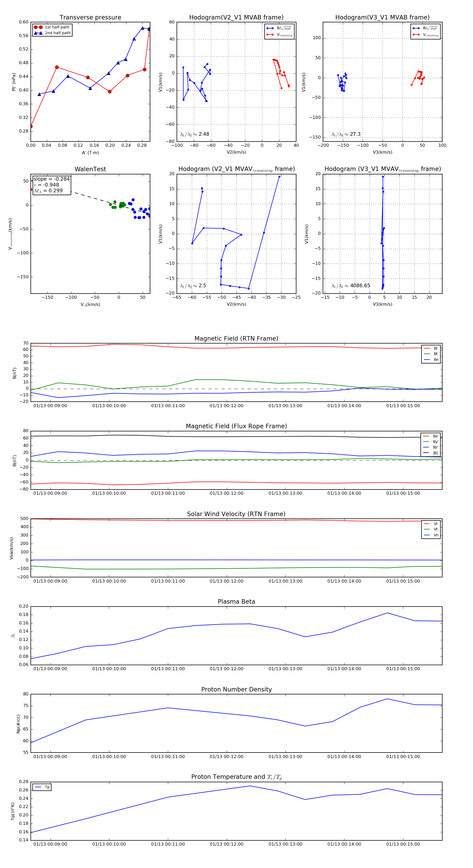Click the λ1/λ3 ≈ 4086.65 annotation
The image size is (473, 868).
click(351, 286)
